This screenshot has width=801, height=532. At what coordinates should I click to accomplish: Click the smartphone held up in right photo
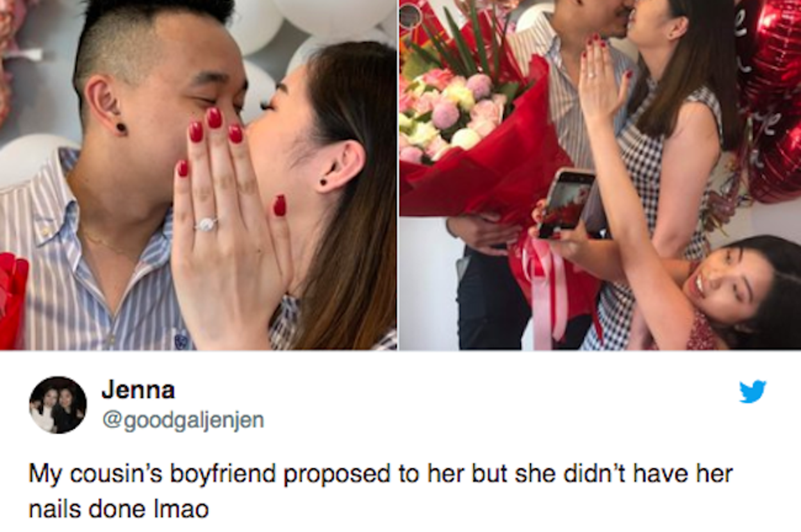566,203
